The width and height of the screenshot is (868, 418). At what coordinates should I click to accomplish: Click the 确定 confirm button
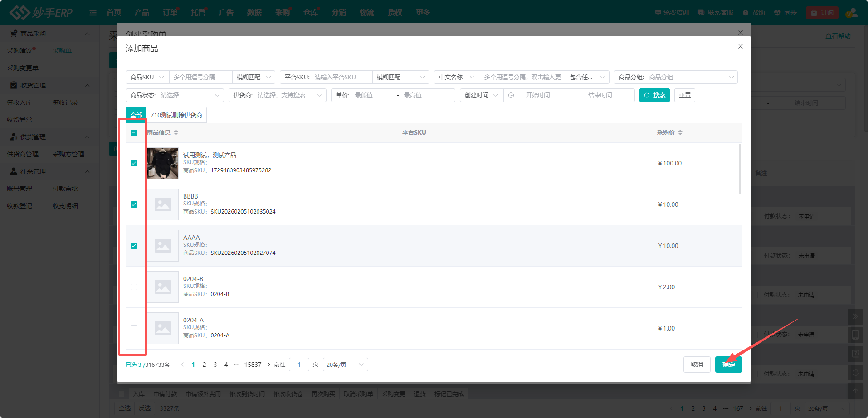728,365
